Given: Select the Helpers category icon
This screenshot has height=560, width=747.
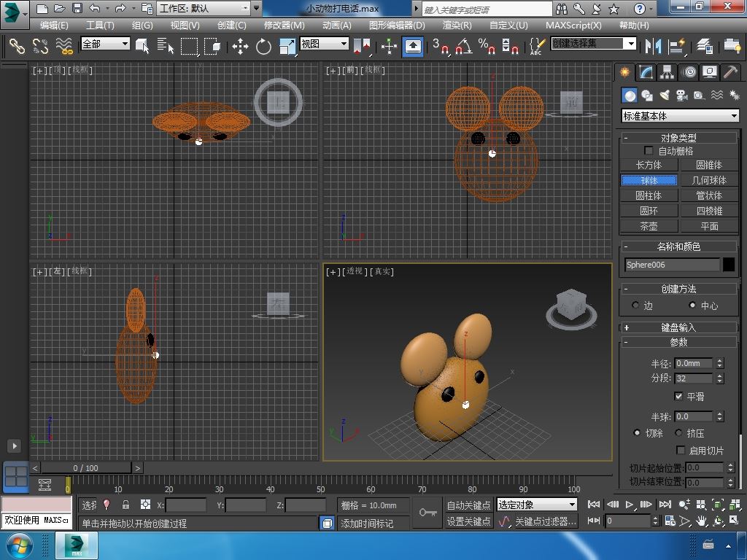Looking at the screenshot, I should pyautogui.click(x=699, y=96).
